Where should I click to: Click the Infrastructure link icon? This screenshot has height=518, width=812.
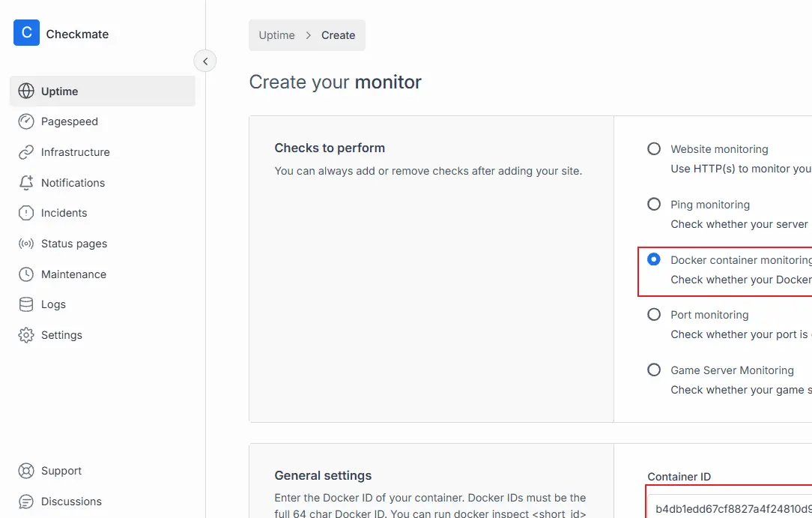(26, 152)
